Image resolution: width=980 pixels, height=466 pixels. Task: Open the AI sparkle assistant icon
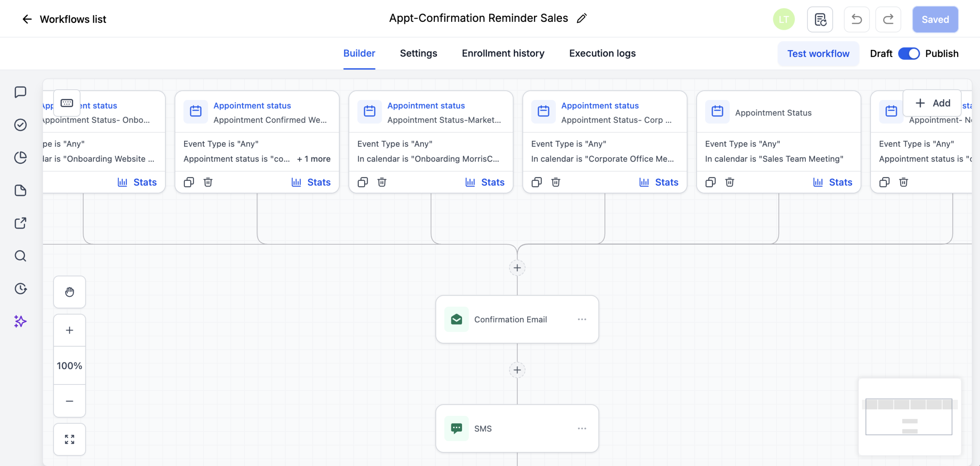pos(20,321)
